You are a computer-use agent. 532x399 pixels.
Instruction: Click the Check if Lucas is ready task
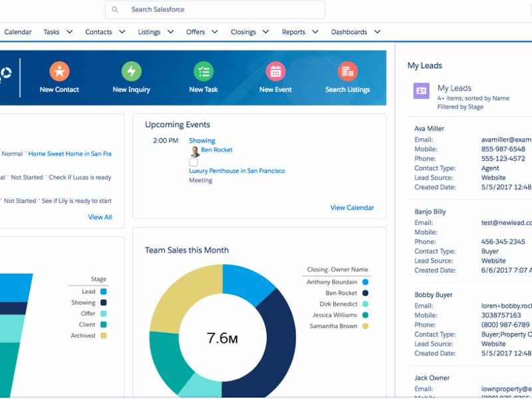(80, 177)
